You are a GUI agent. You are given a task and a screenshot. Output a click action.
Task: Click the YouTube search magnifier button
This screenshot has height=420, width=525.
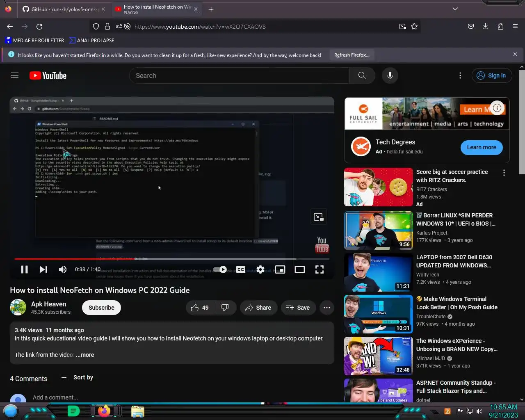pyautogui.click(x=362, y=75)
